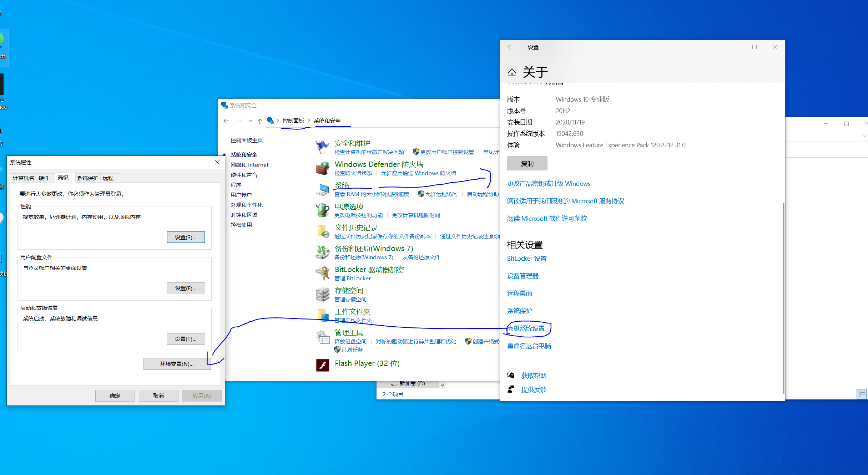Image resolution: width=868 pixels, height=475 pixels.
Task: Click the 备份和还原 icon
Action: [322, 252]
